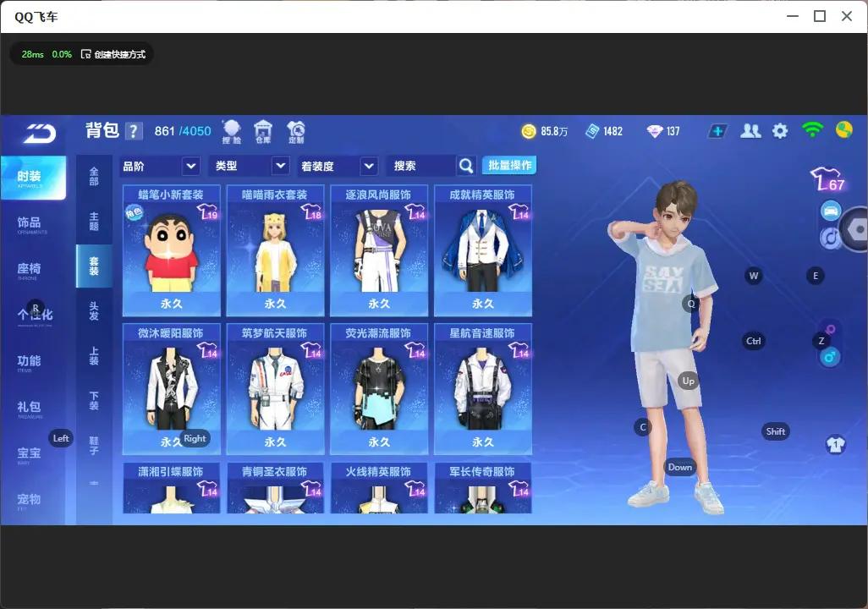This screenshot has width=868, height=609.
Task: Click the 角色 badge on 蜡笔小新 card
Action: [x=134, y=212]
